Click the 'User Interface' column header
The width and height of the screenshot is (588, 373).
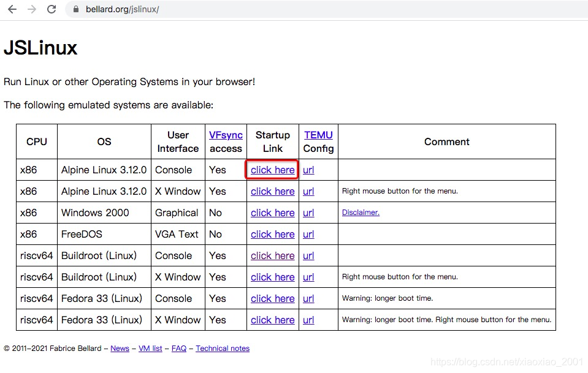pyautogui.click(x=178, y=141)
